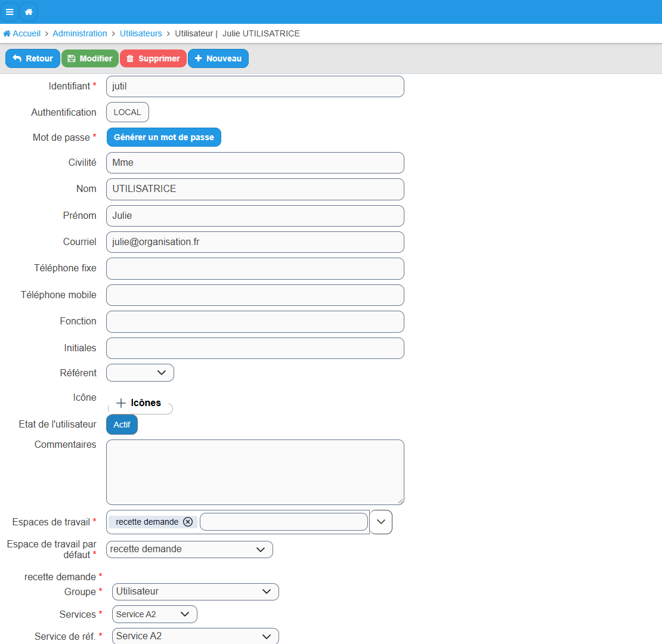Navigate to Utilisateurs breadcrumb
662x644 pixels.
141,34
